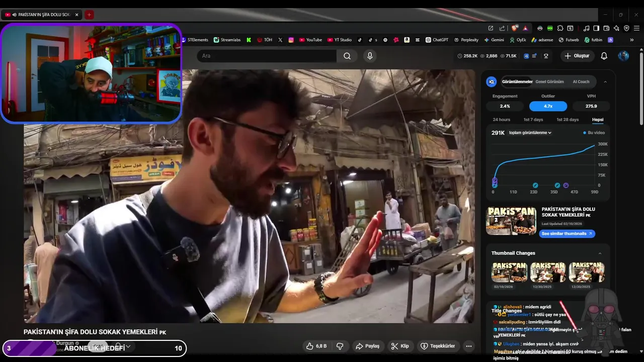Select the 1st 7 days range tab

pos(533,120)
